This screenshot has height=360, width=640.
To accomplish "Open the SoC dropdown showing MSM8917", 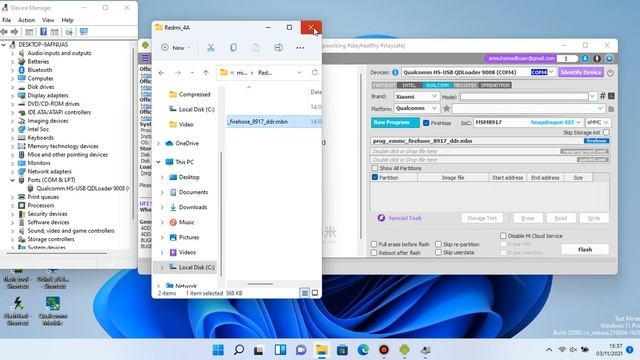I will pyautogui.click(x=528, y=122).
